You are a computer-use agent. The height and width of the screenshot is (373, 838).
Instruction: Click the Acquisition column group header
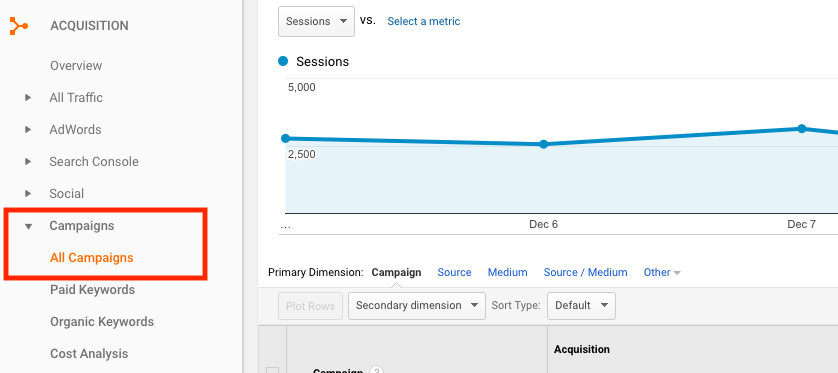point(582,349)
